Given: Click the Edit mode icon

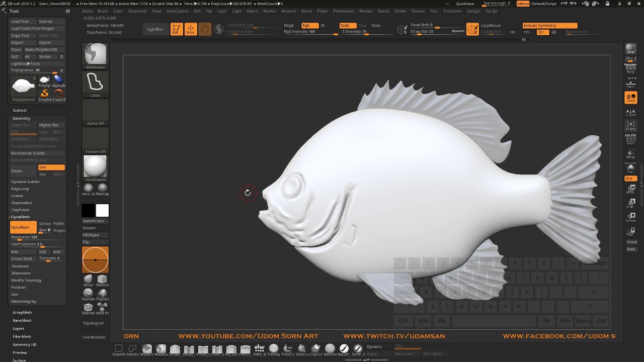Looking at the screenshot, I should click(176, 29).
